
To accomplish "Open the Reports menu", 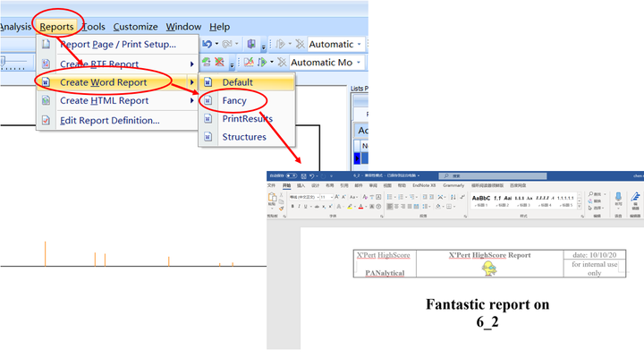I will point(56,27).
